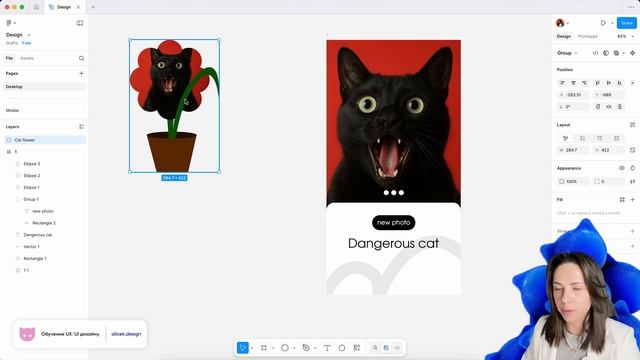Open the Group type dropdown
This screenshot has height=360, width=640.
[567, 53]
